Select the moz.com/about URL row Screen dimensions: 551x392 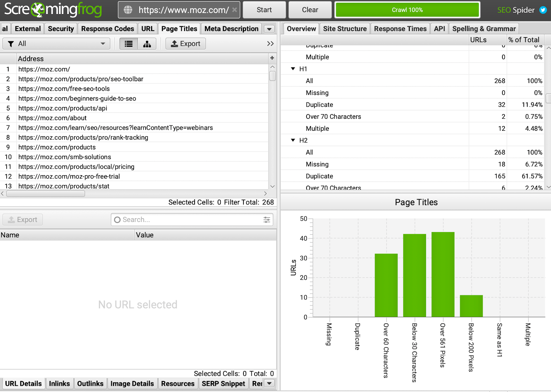pyautogui.click(x=53, y=118)
